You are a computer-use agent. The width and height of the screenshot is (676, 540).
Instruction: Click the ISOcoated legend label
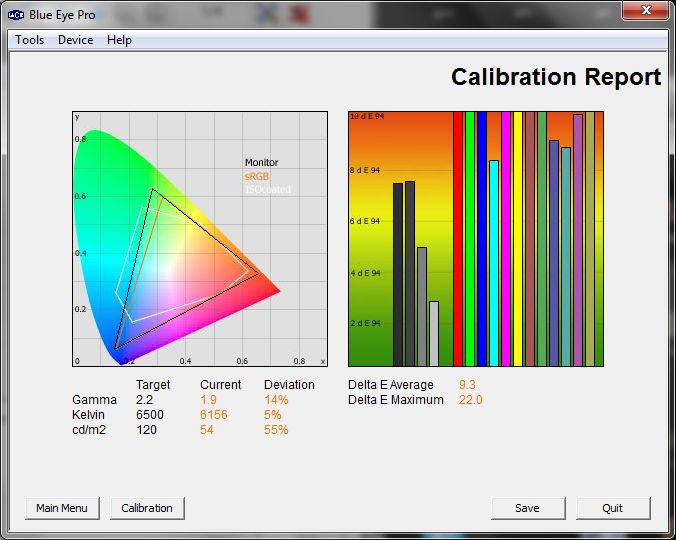(268, 190)
